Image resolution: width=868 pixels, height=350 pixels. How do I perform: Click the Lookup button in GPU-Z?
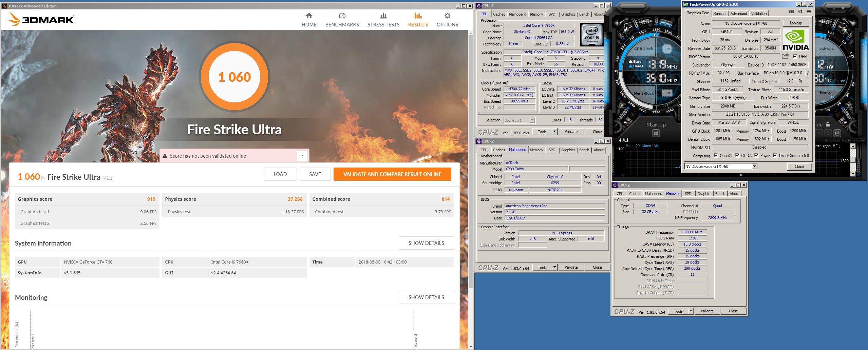point(796,23)
